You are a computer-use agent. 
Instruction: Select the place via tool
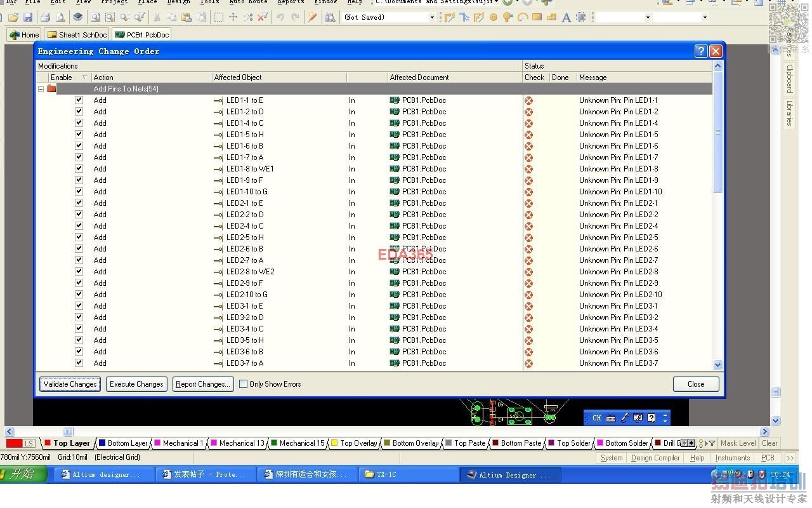[507, 17]
